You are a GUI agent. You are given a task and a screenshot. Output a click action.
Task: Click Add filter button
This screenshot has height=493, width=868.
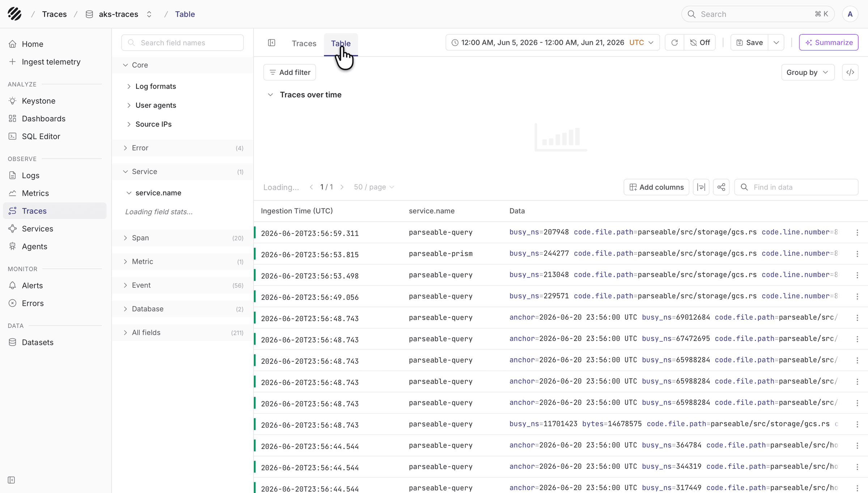(290, 72)
